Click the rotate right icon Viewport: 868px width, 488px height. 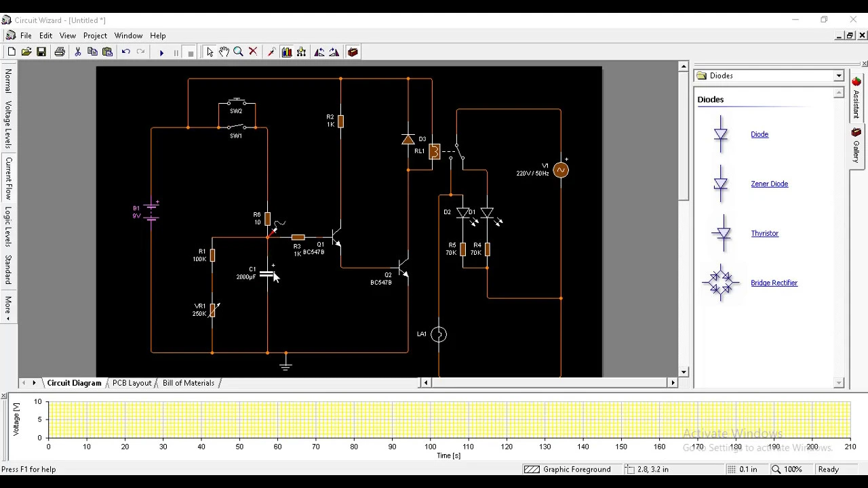(334, 52)
